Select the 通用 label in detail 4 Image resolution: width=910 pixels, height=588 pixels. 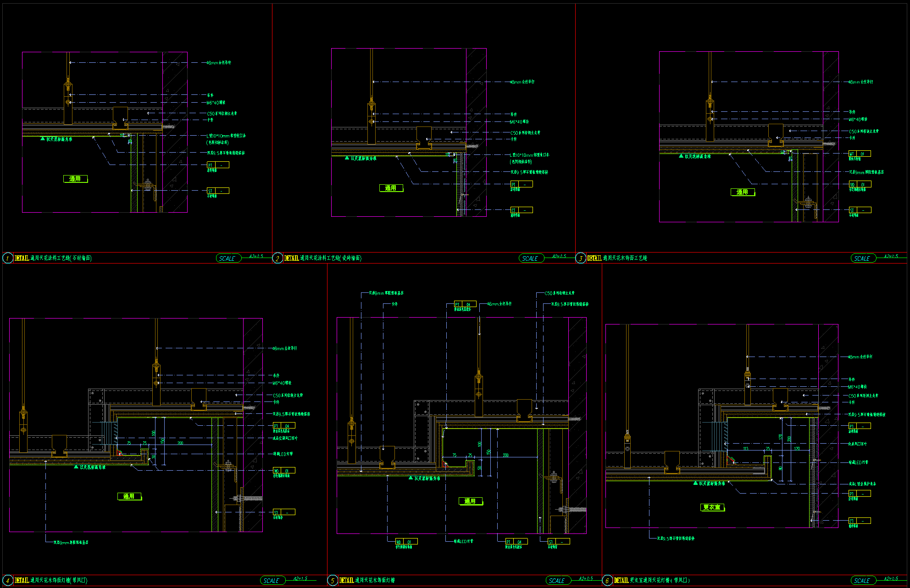coord(129,496)
